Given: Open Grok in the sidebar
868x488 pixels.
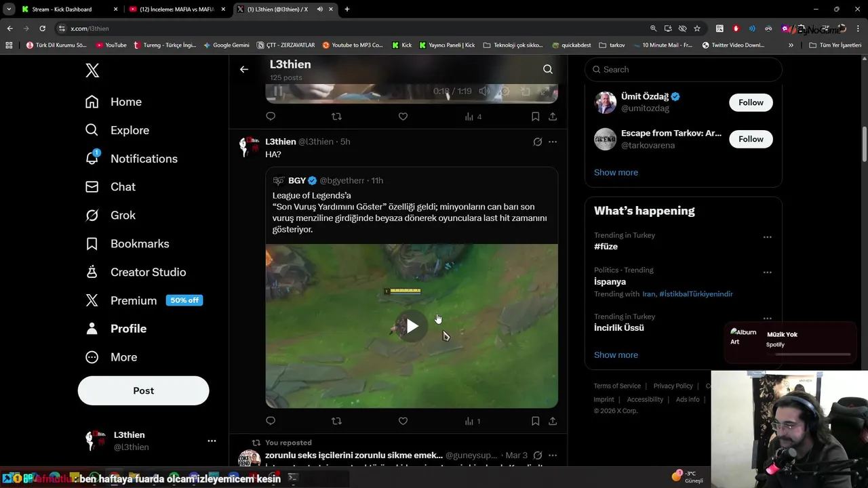Looking at the screenshot, I should pos(110,215).
